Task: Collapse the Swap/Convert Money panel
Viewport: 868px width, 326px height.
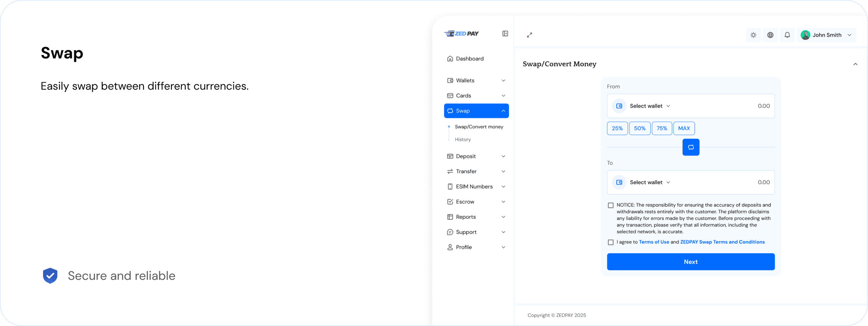Action: (856, 64)
